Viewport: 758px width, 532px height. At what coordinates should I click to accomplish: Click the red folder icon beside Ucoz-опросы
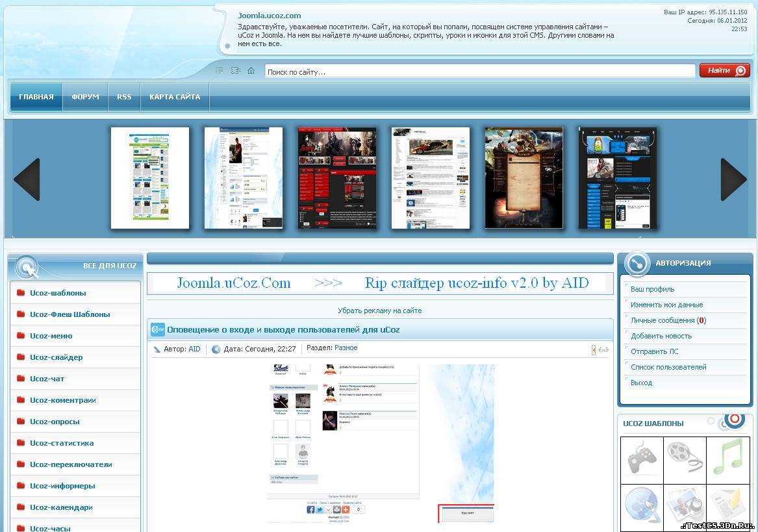click(x=21, y=421)
